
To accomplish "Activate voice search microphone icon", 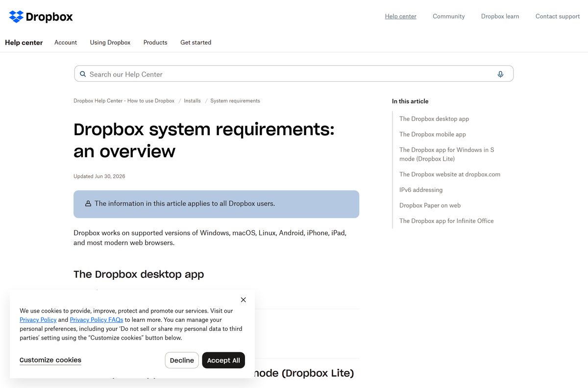I will 500,74.
